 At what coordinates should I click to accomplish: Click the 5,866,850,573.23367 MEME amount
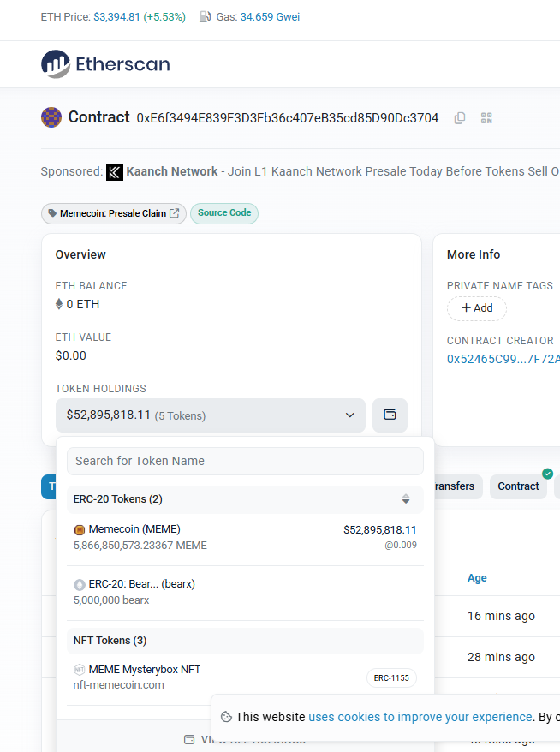(140, 546)
